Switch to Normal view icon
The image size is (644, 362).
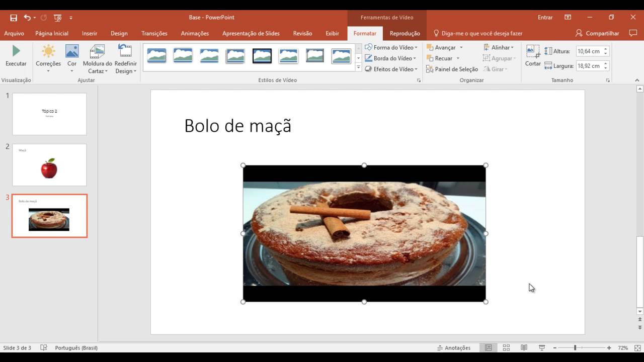click(x=488, y=348)
